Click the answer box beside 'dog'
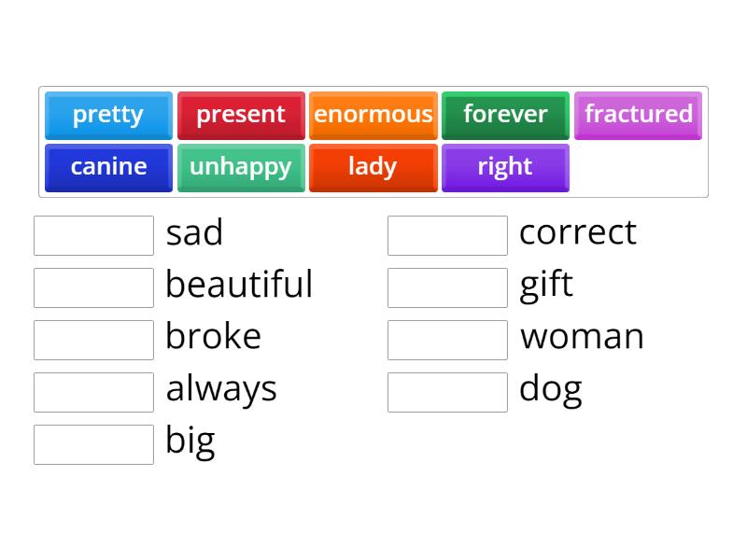The width and height of the screenshot is (747, 560). click(447, 392)
